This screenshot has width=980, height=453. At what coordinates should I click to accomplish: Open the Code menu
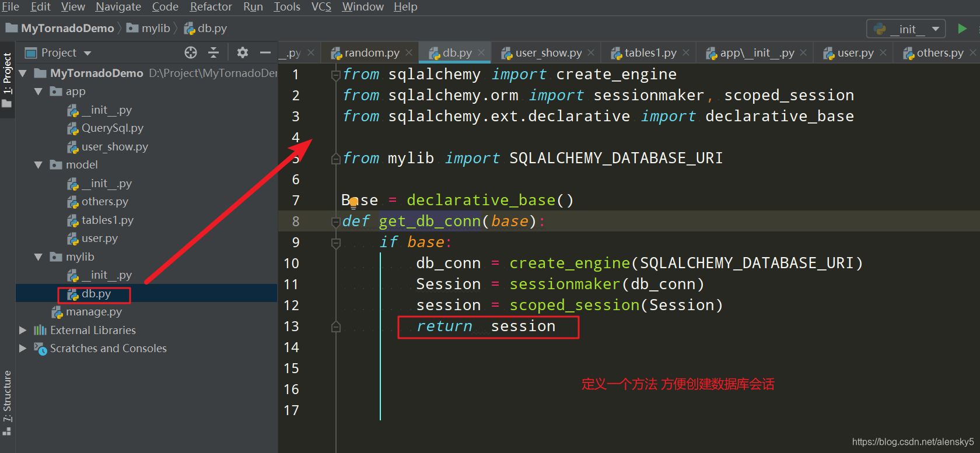click(x=165, y=6)
